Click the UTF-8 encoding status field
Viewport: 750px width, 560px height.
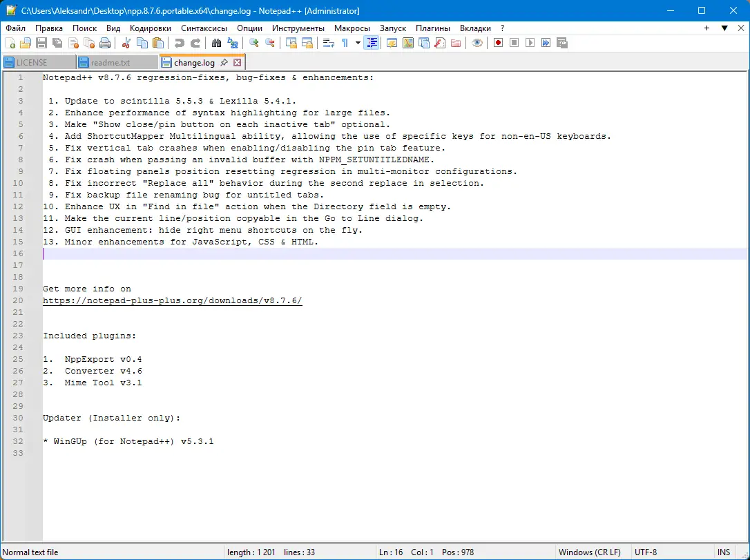point(671,552)
